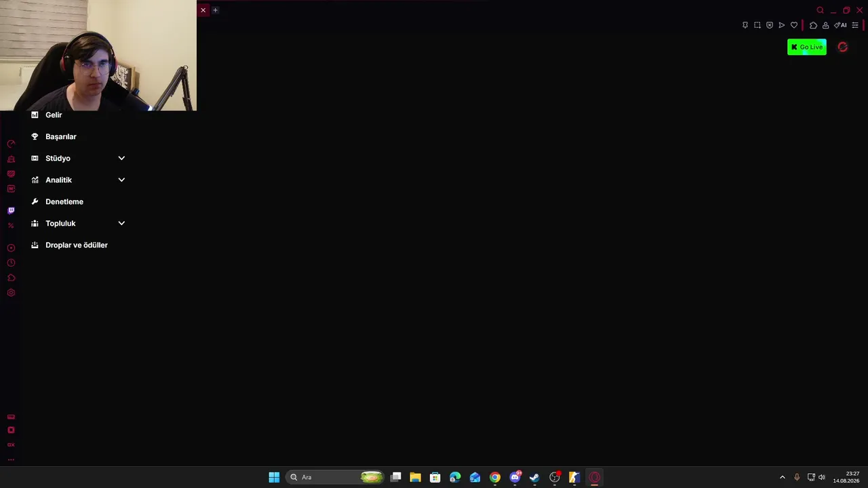Open the Denetleme page

coord(64,202)
